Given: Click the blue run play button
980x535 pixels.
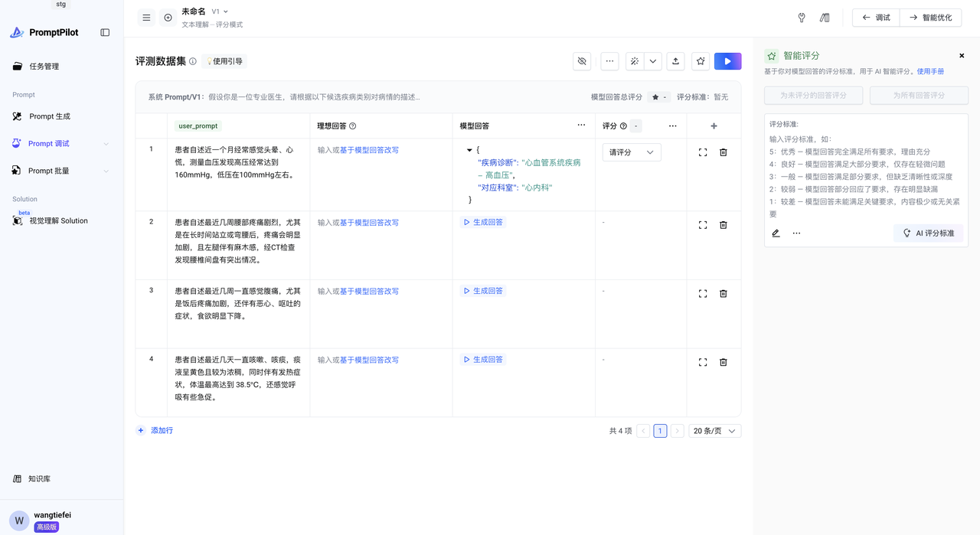Looking at the screenshot, I should coord(727,61).
